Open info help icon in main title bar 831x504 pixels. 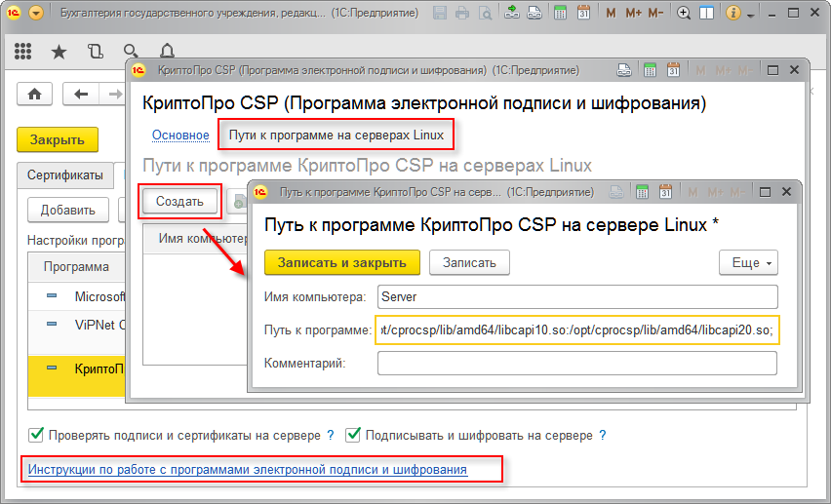pyautogui.click(x=732, y=13)
